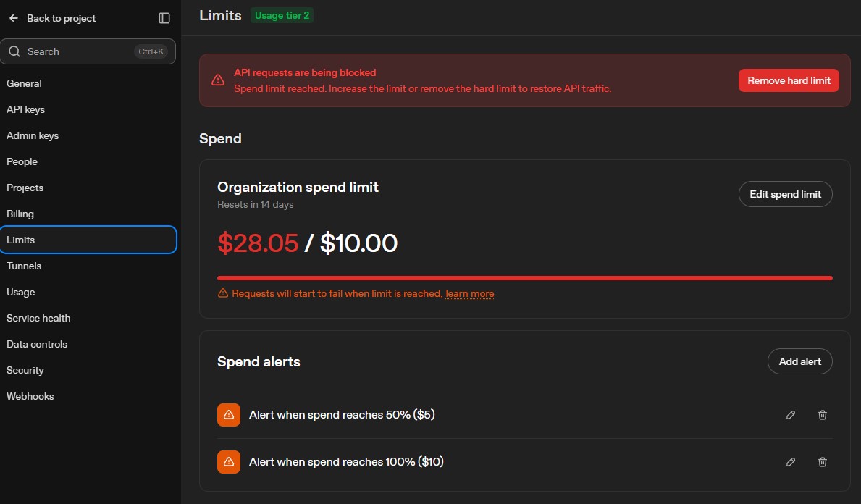This screenshot has height=504, width=861.
Task: Delete the 50% ($5) spend alert
Action: (823, 415)
